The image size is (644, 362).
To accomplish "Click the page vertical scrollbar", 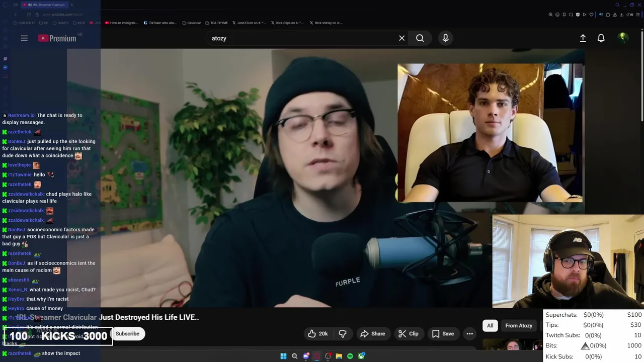I will click(x=642, y=75).
